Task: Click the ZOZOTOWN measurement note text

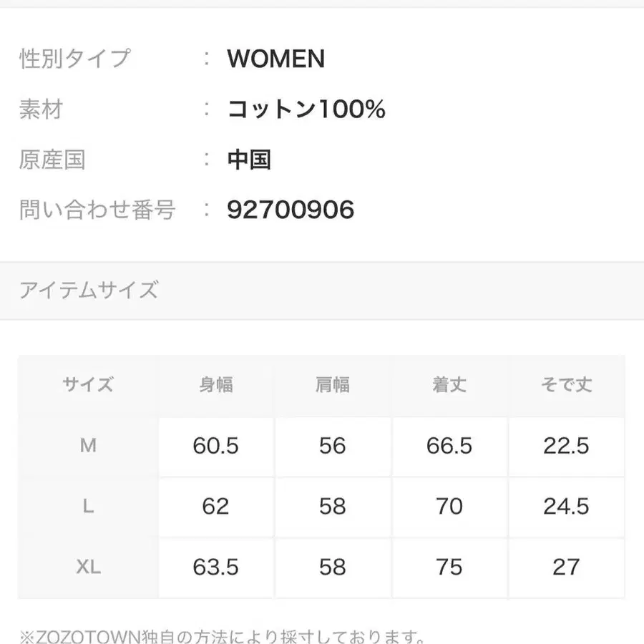Action: 222,635
